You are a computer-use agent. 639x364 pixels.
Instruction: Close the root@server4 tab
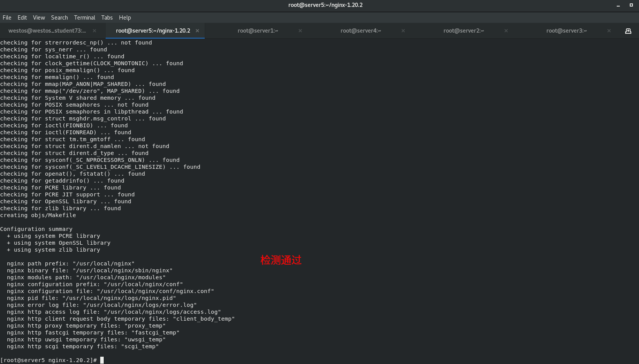click(x=403, y=31)
